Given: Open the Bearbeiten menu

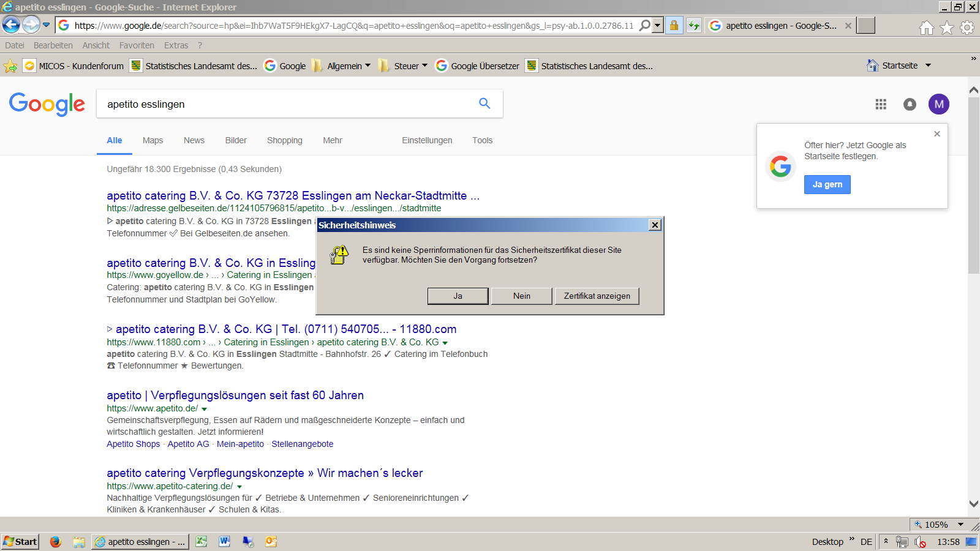Looking at the screenshot, I should click(53, 45).
